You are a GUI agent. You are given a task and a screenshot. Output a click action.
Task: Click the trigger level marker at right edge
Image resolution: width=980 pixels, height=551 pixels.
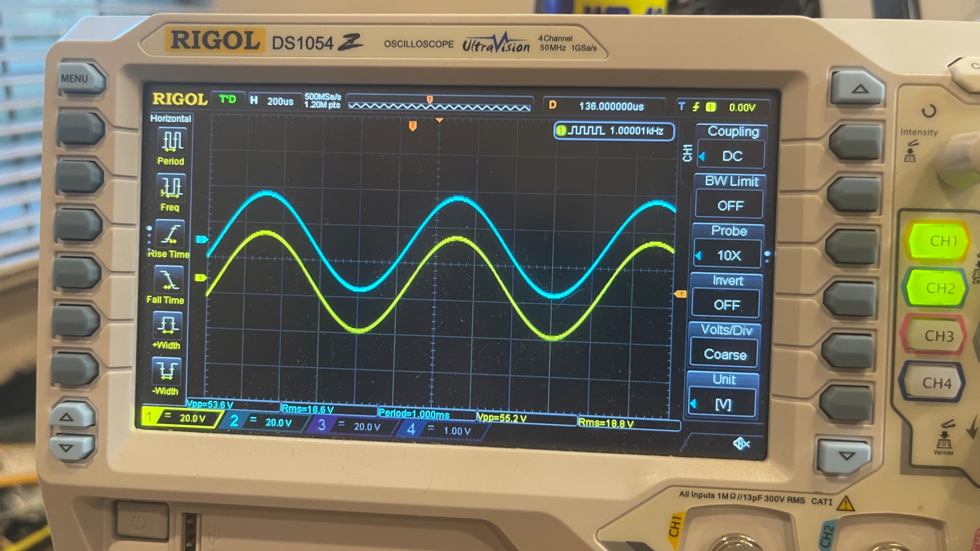[680, 294]
